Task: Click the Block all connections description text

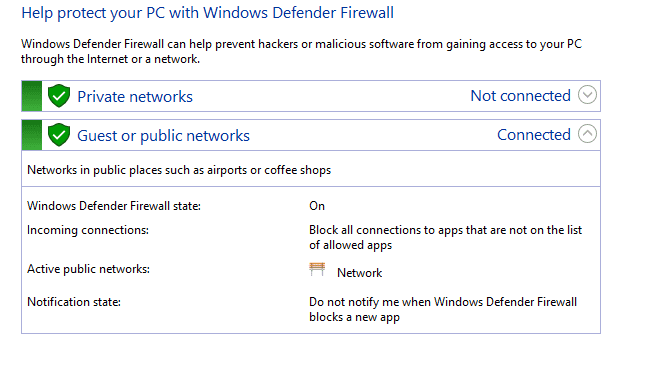Action: tap(445, 238)
